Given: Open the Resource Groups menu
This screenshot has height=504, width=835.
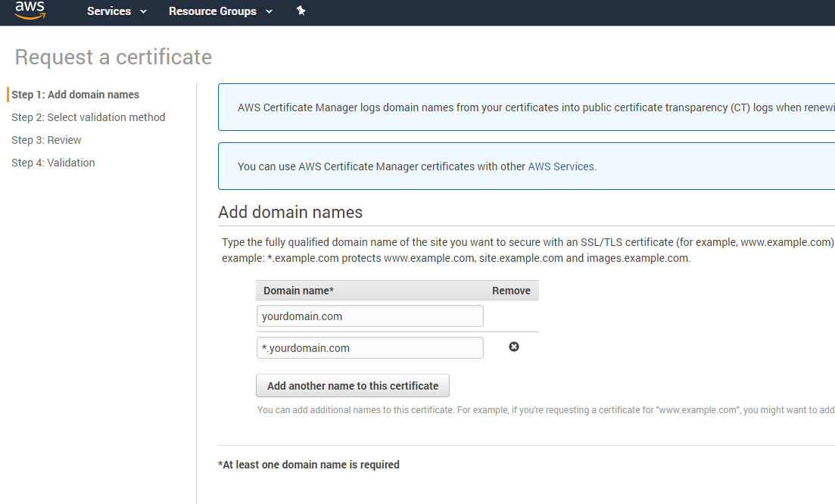Looking at the screenshot, I should pos(213,11).
